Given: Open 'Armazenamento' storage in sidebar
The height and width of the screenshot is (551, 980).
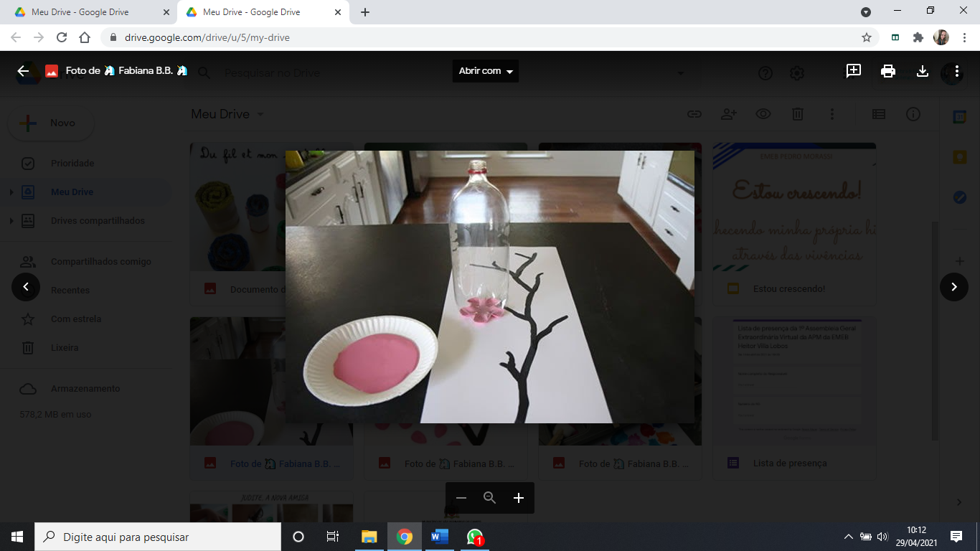Looking at the screenshot, I should click(85, 389).
